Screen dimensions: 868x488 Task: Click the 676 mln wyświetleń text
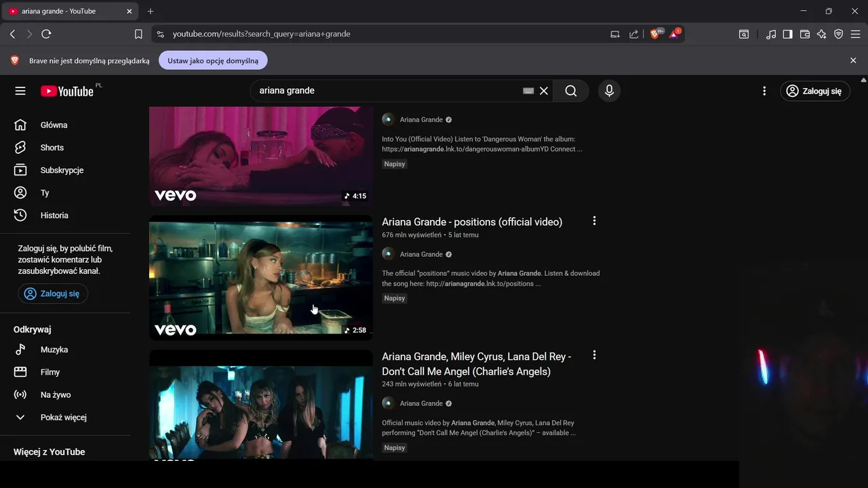click(412, 235)
